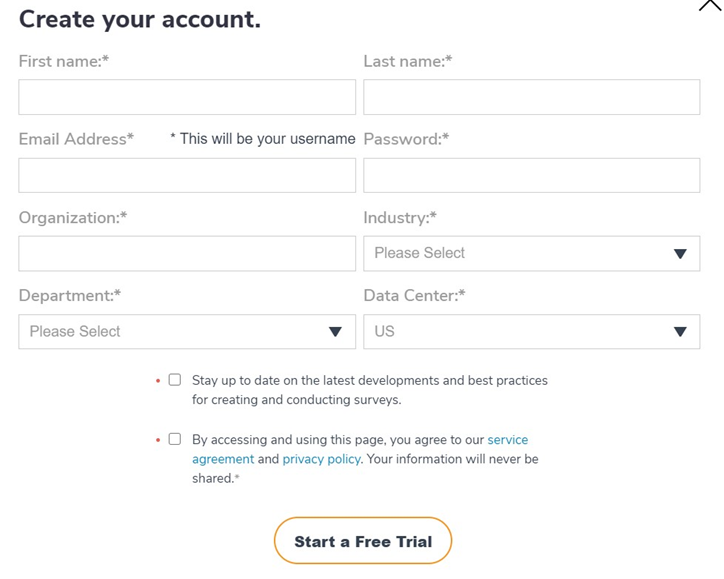Image resolution: width=724 pixels, height=579 pixels.
Task: Click the First name input field
Action: pyautogui.click(x=187, y=98)
